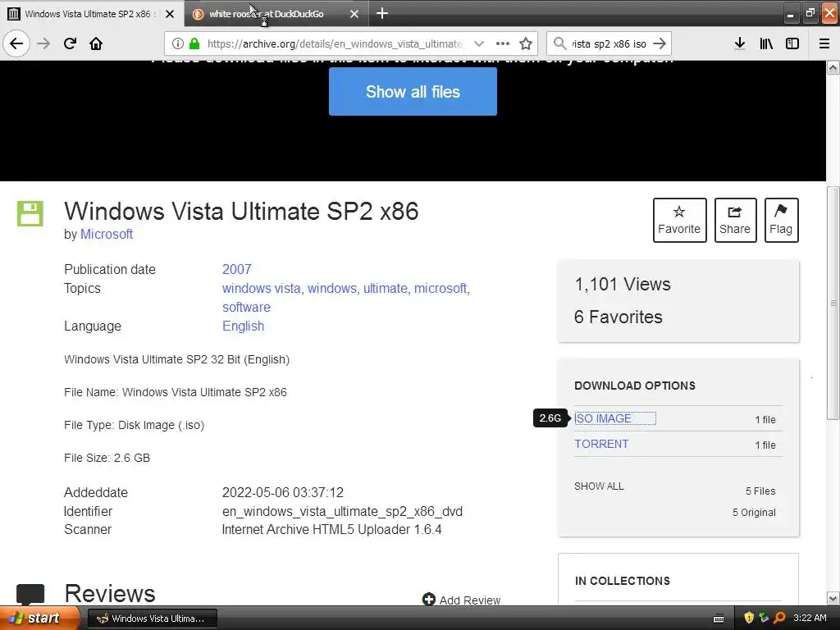
Task: Open the 2007 publication date link
Action: [x=237, y=269]
